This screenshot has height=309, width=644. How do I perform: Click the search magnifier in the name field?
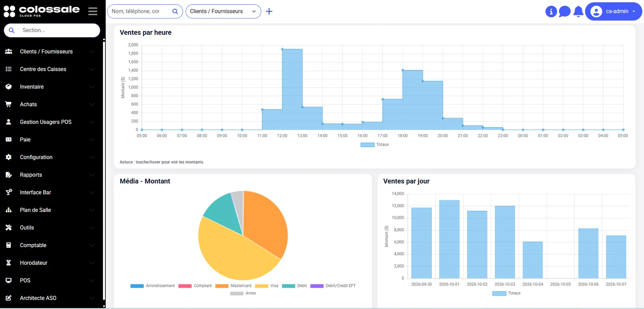175,11
